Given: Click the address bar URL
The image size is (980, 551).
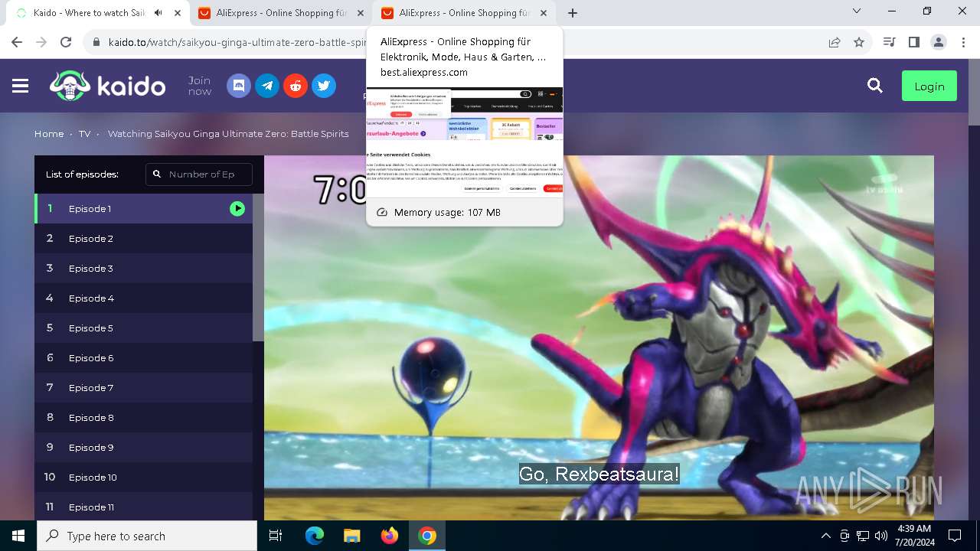Looking at the screenshot, I should (238, 42).
